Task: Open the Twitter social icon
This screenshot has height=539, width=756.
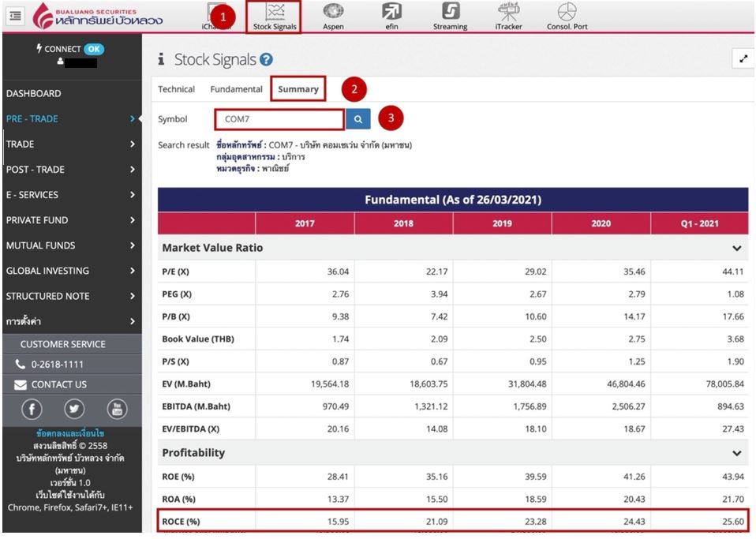Action: click(x=74, y=410)
